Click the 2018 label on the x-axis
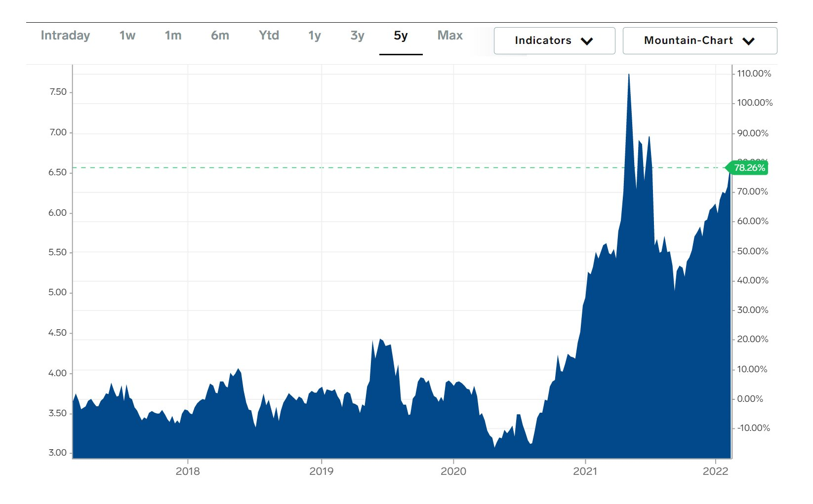813x504 pixels. pyautogui.click(x=188, y=471)
